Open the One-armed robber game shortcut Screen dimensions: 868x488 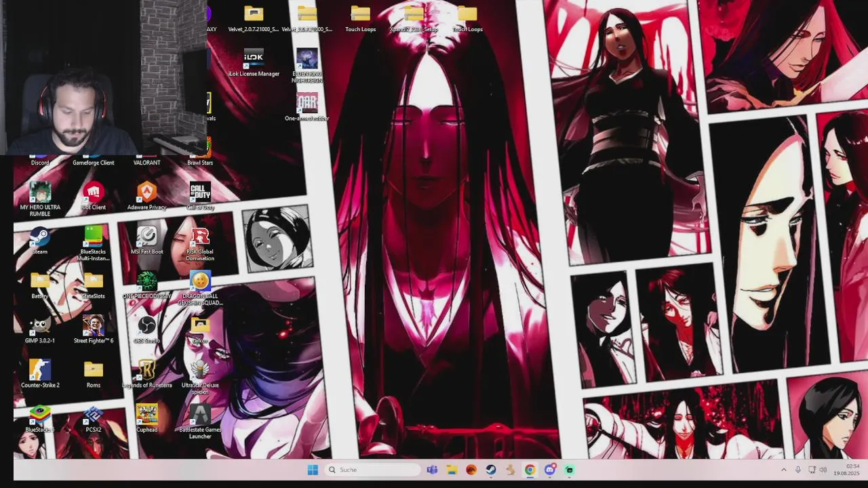[307, 107]
